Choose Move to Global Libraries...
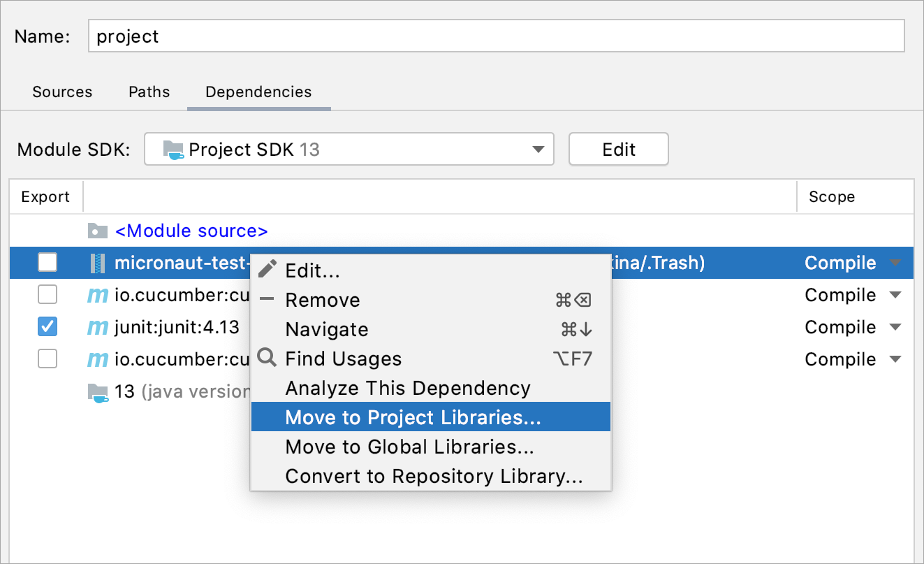The width and height of the screenshot is (924, 564). pos(431,447)
